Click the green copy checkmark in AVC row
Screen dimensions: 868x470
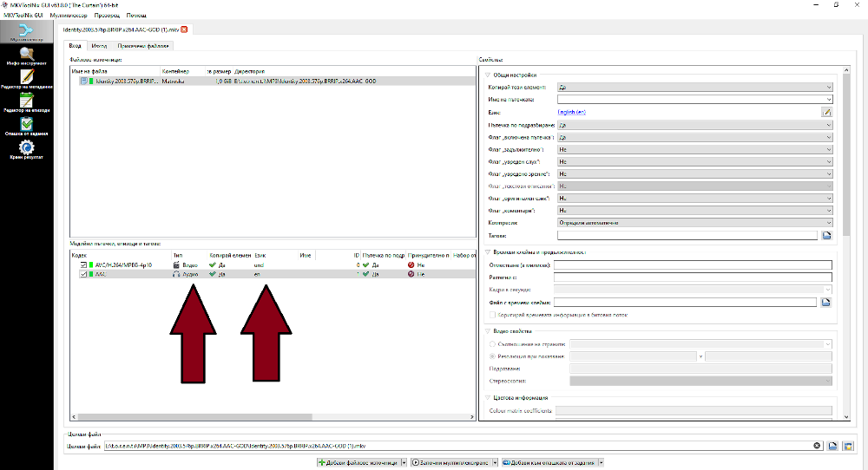pos(213,264)
